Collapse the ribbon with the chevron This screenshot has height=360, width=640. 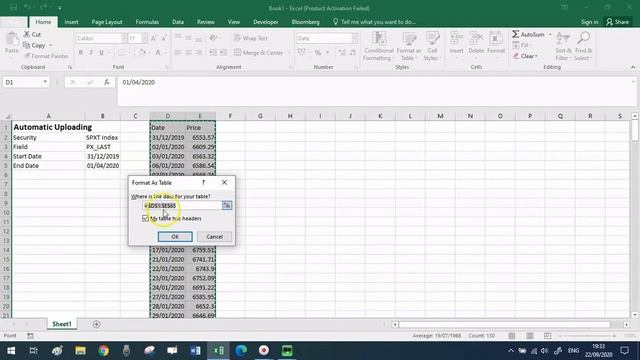coord(633,67)
